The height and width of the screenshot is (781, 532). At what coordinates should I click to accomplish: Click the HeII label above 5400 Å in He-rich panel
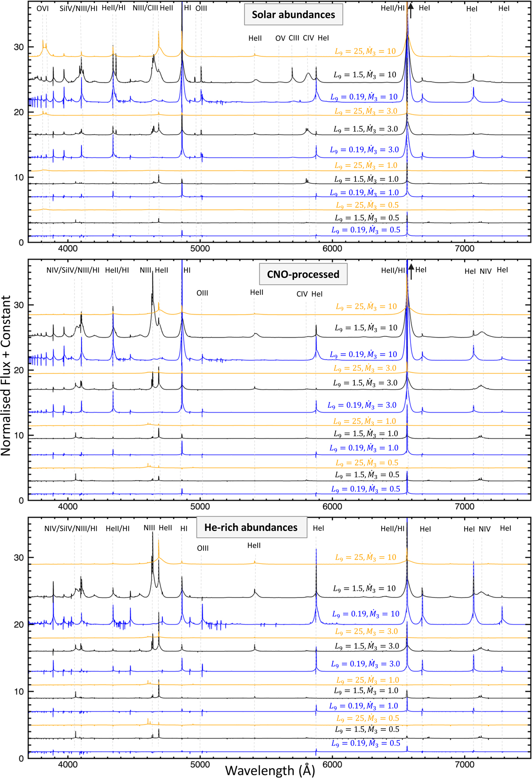point(254,546)
